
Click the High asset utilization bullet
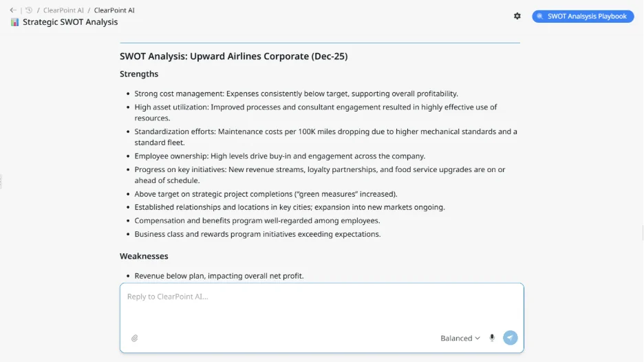(x=315, y=113)
